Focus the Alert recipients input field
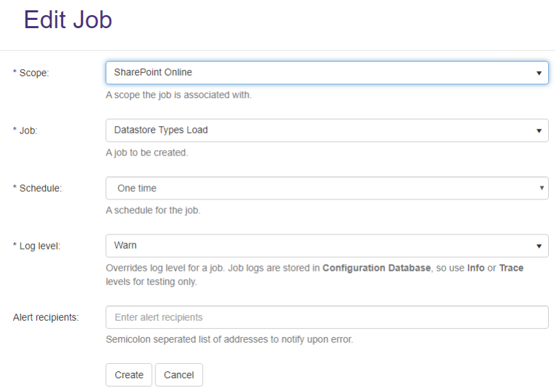Screen dimensions: 555x392 point(326,317)
